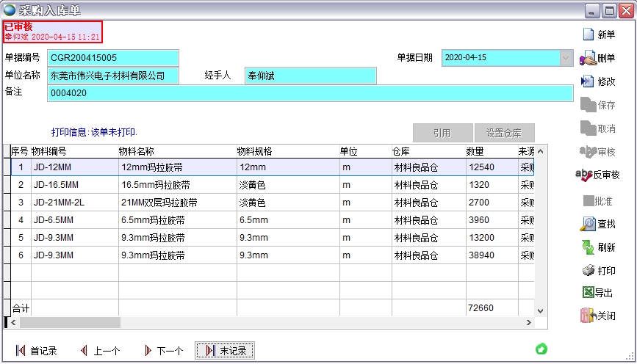
Task: Click the 经手人 handler field
Action: tap(310, 76)
